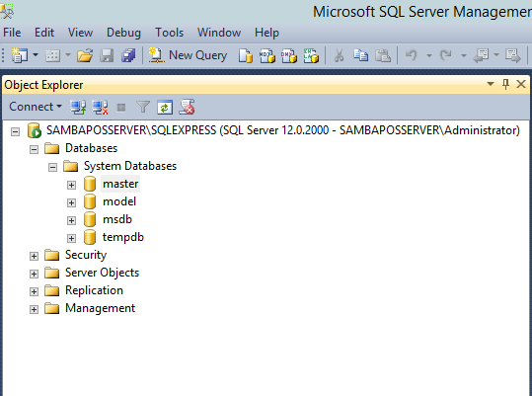The image size is (532, 396).
Task: Open the Undo history dropdown arrow
Action: pyautogui.click(x=428, y=55)
